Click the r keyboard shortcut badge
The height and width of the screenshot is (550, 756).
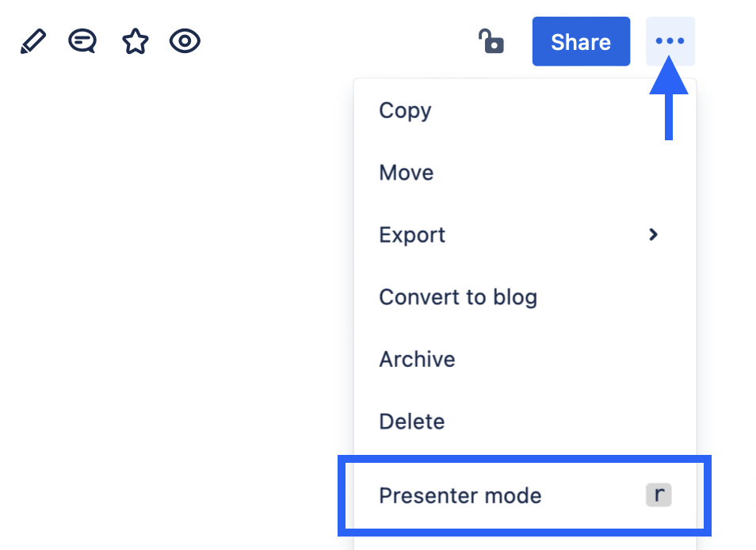point(658,495)
